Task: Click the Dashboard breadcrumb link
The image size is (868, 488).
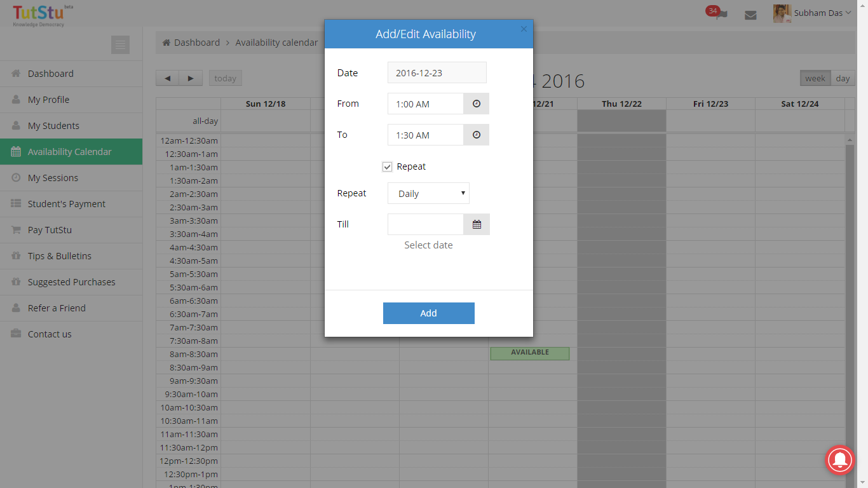Action: pyautogui.click(x=197, y=43)
